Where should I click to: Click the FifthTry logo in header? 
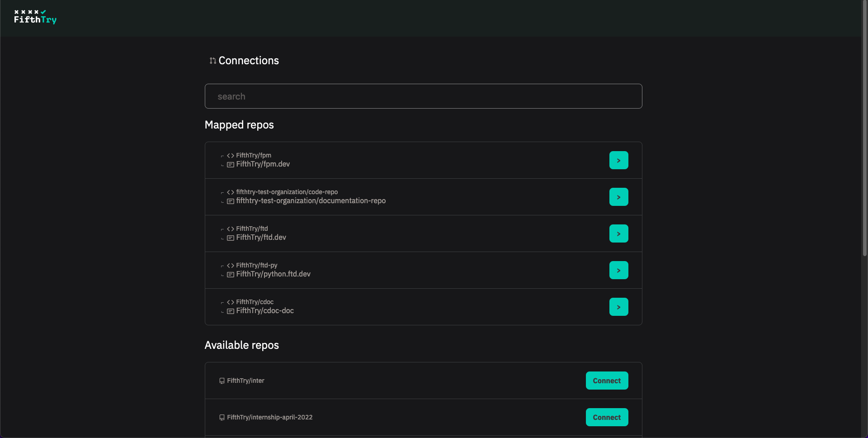tap(35, 17)
